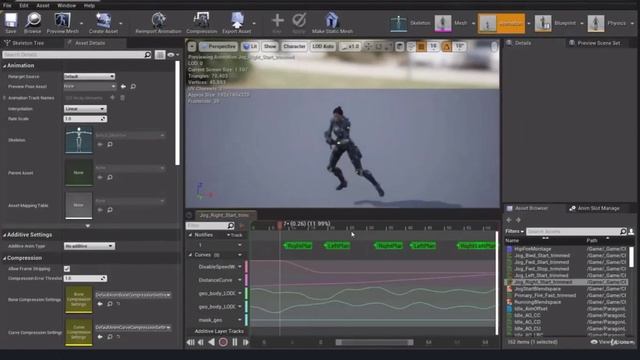Open the Retarget Source dropdown

pos(89,76)
